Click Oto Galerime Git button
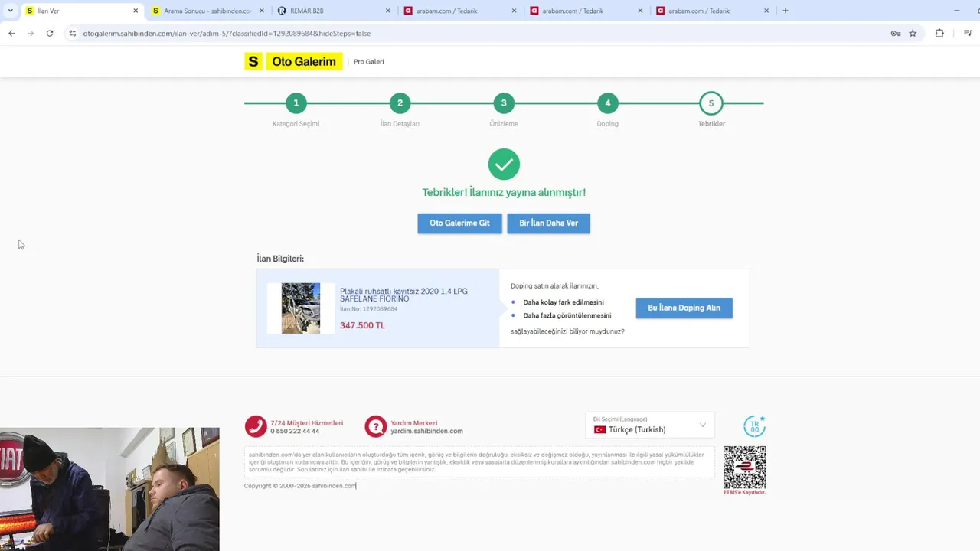The image size is (980, 551). point(459,223)
